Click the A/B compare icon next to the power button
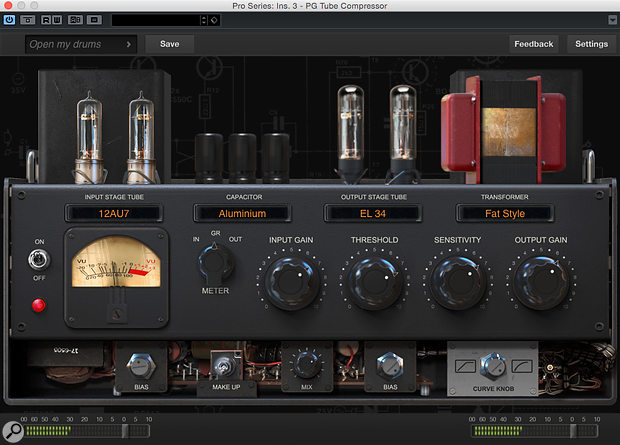This screenshot has height=445, width=620. pyautogui.click(x=27, y=20)
